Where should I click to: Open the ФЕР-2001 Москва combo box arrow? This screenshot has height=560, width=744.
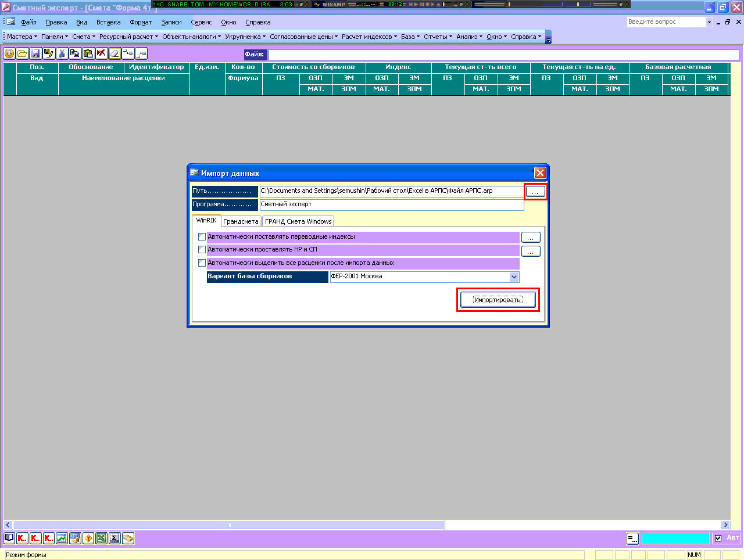[514, 277]
